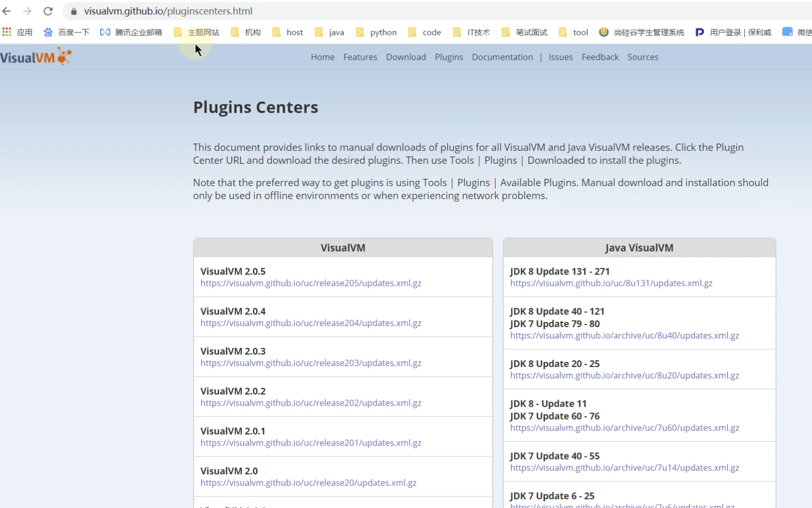Open the release205 updates.xml.gz link

pos(311,283)
